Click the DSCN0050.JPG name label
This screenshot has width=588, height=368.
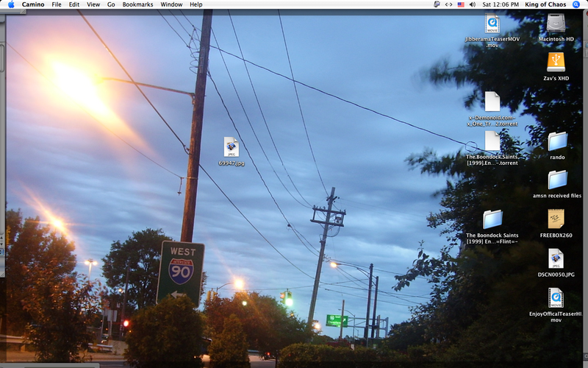click(x=556, y=275)
